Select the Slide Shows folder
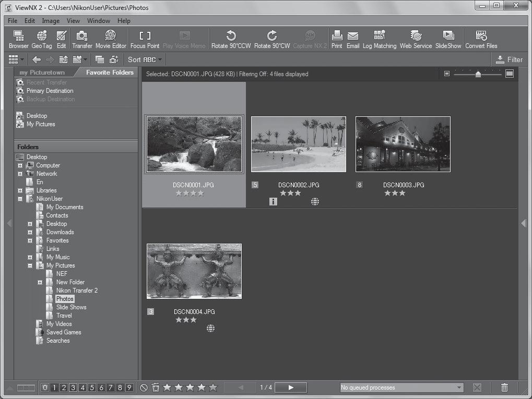Screen dimensions: 532x399 click(x=71, y=307)
